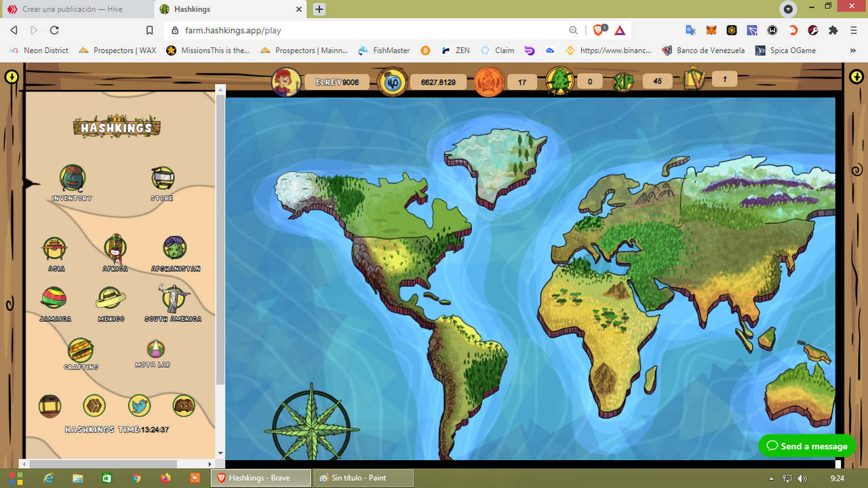Image resolution: width=868 pixels, height=488 pixels.
Task: Select the South America statue icon
Action: click(173, 298)
